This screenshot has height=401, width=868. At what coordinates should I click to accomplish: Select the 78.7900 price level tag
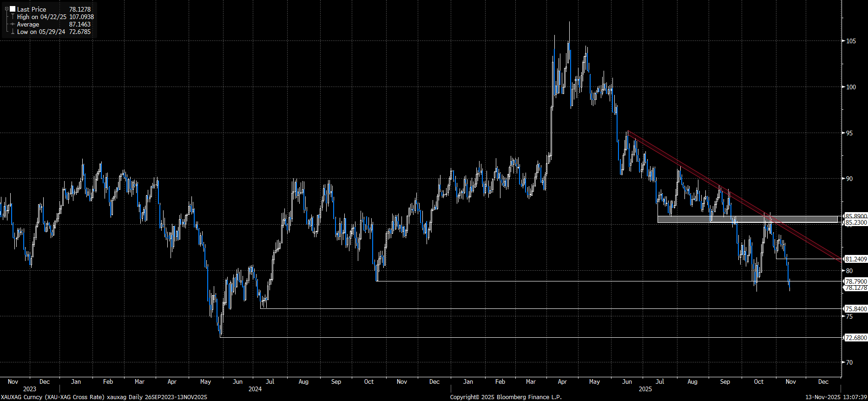click(855, 281)
